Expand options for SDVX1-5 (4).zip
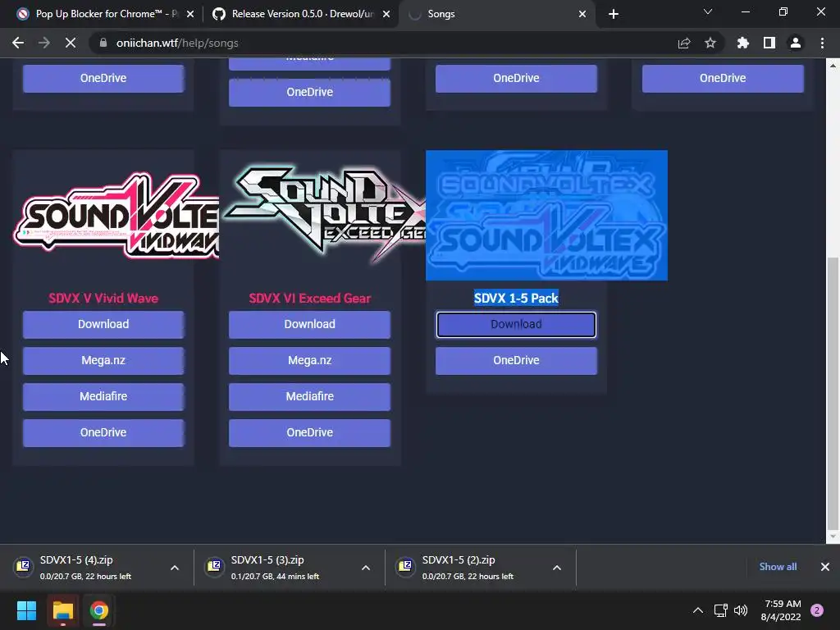 175,568
